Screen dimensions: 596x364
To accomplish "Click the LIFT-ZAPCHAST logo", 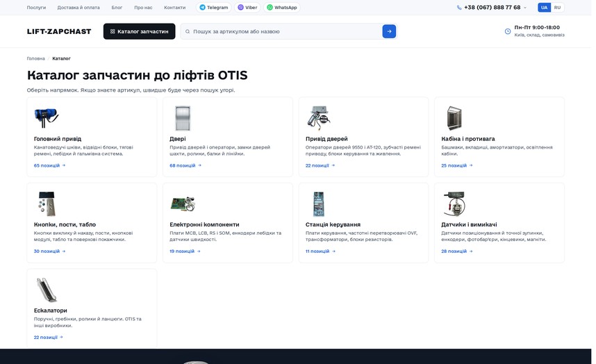I will coord(59,31).
